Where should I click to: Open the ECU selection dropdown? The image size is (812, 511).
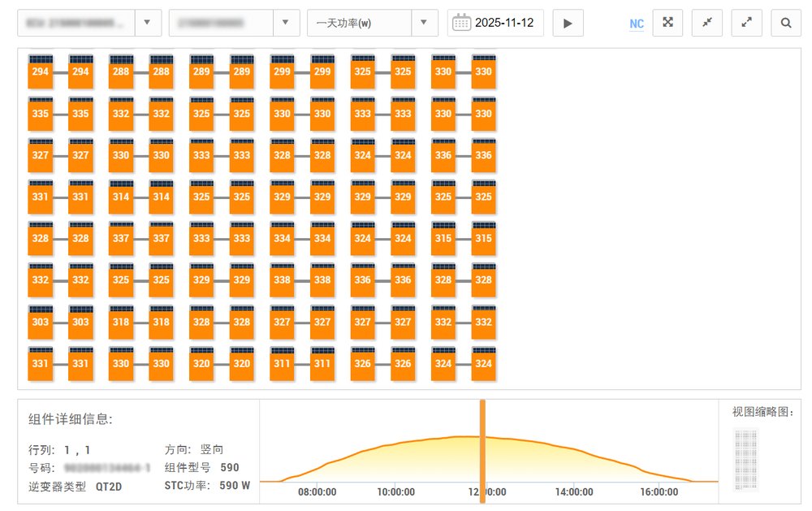tap(146, 23)
